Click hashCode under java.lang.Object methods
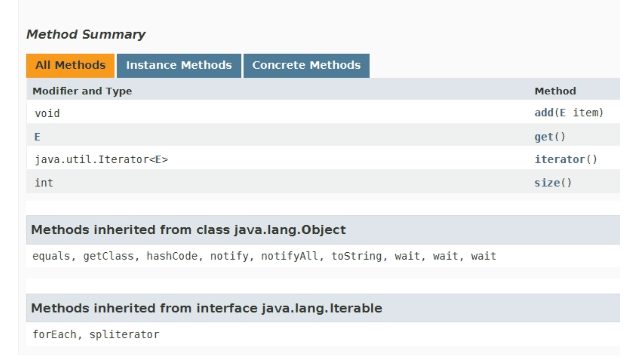This screenshot has height=364, width=632. 172,256
